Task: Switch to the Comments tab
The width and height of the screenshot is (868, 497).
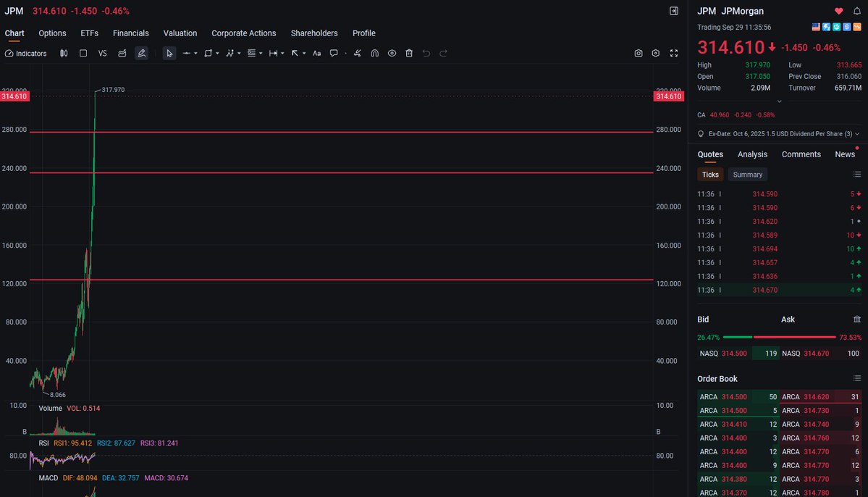Action: 801,154
